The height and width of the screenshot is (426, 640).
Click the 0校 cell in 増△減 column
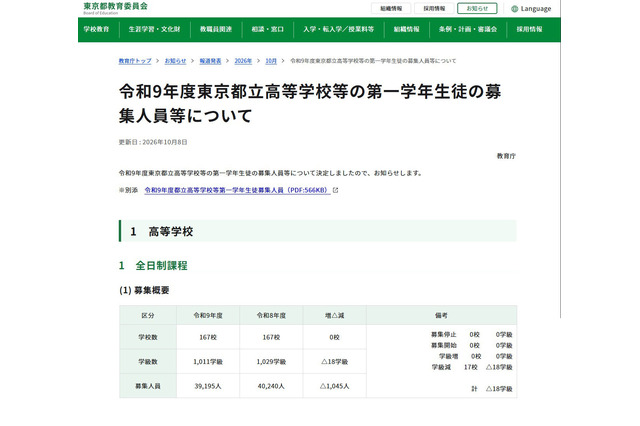click(335, 337)
